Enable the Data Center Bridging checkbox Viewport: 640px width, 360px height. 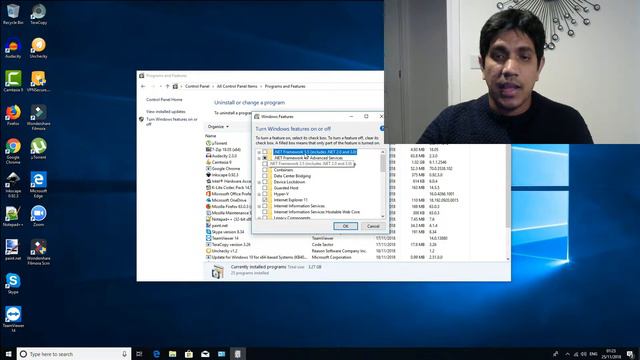pyautogui.click(x=265, y=176)
